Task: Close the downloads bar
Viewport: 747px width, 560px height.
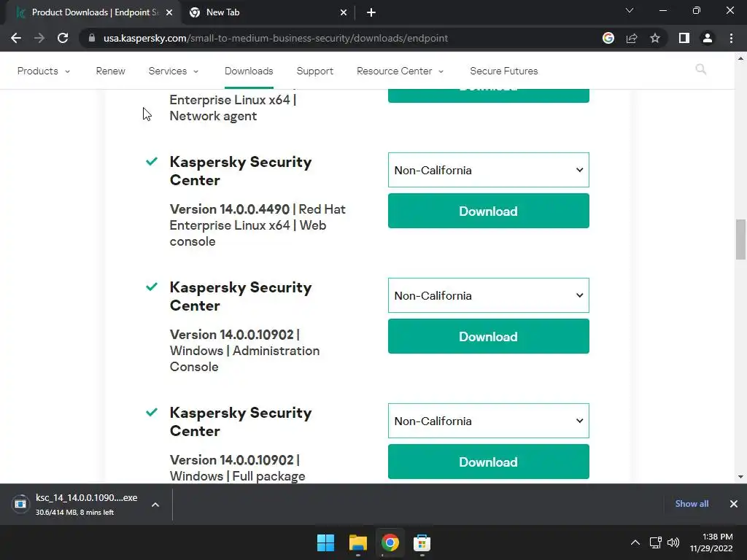Action: 734,504
